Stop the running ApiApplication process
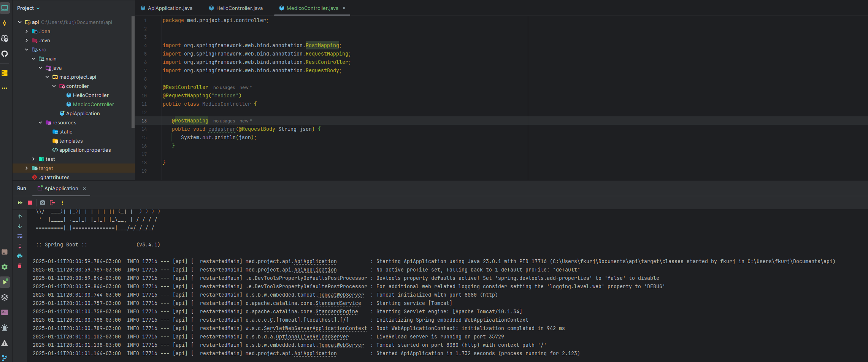Image resolution: width=868 pixels, height=362 pixels. (30, 203)
